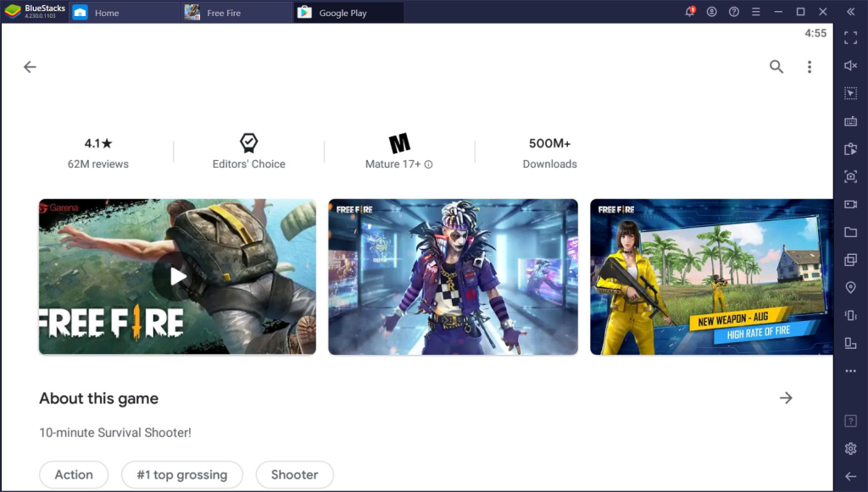The height and width of the screenshot is (492, 868).
Task: Open BlueStacks settings gear icon
Action: 850,449
